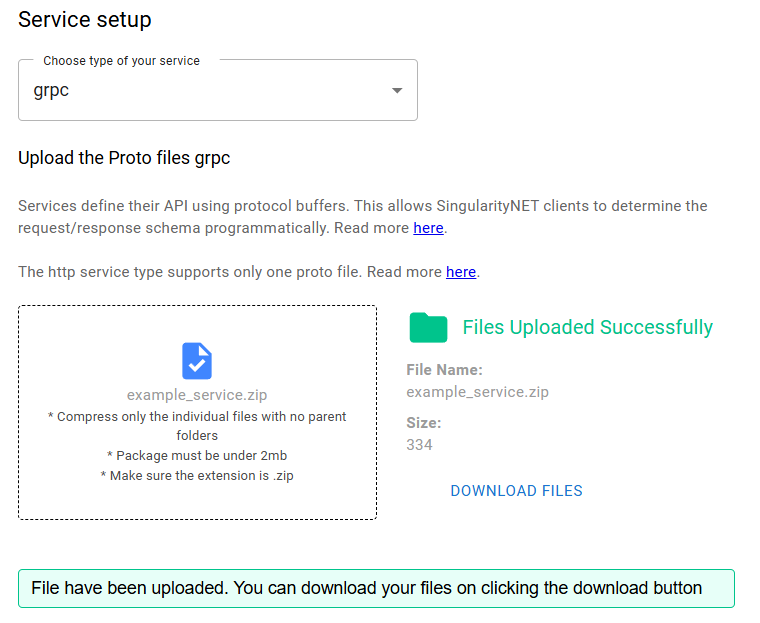This screenshot has height=623, width=760.
Task: Click the DOWNLOAD FILES button
Action: [516, 491]
